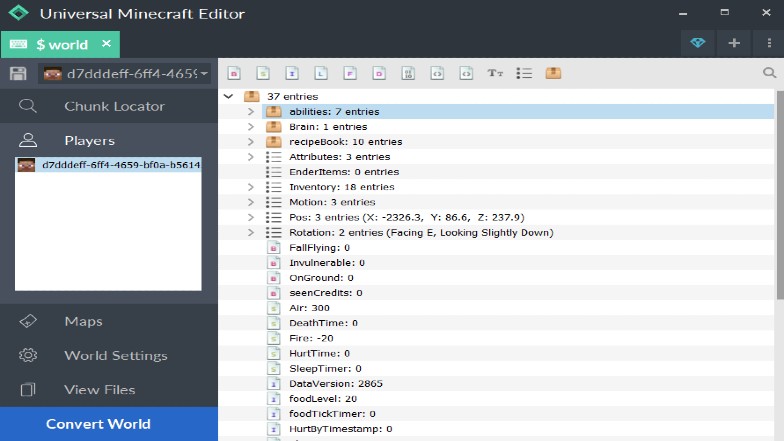The width and height of the screenshot is (784, 441).
Task: Select the 'HurtByTimestamp: 0' row
Action: pos(518,429)
